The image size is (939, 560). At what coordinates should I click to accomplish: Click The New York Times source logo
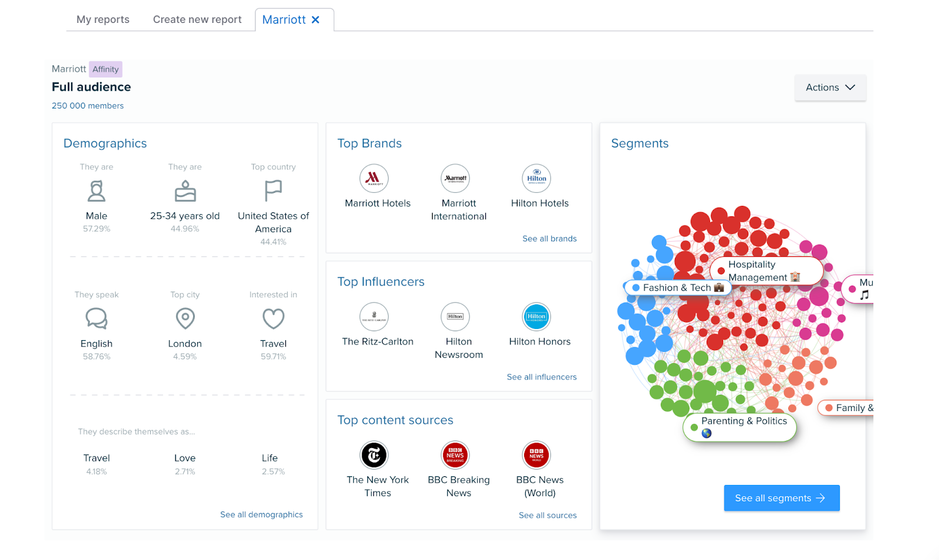pos(374,455)
